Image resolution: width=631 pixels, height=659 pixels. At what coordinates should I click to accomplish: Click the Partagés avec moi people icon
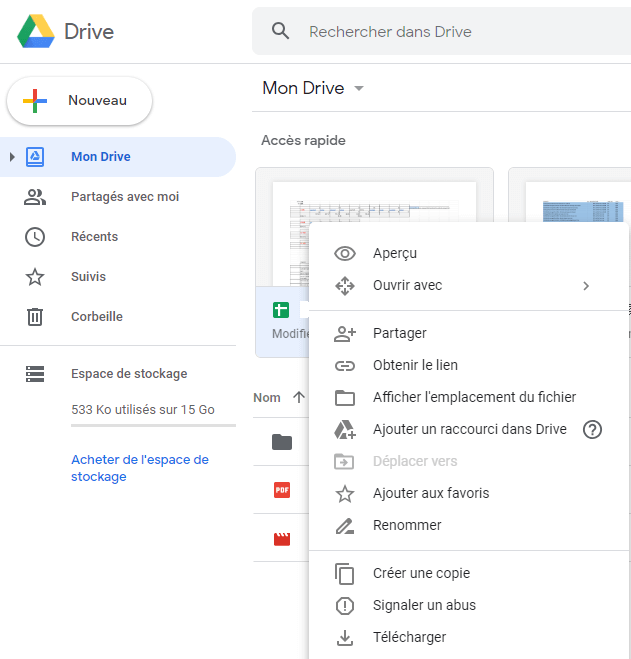pyautogui.click(x=35, y=197)
